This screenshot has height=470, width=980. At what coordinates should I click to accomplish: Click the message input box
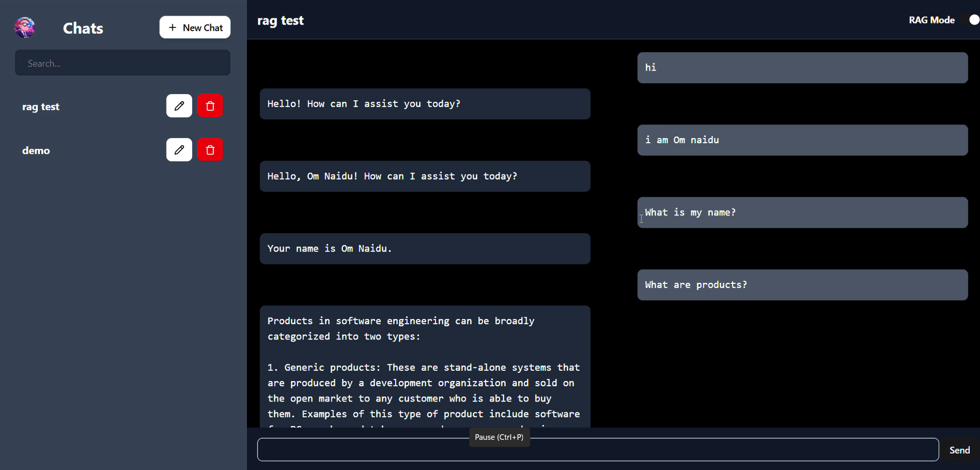[x=598, y=450]
